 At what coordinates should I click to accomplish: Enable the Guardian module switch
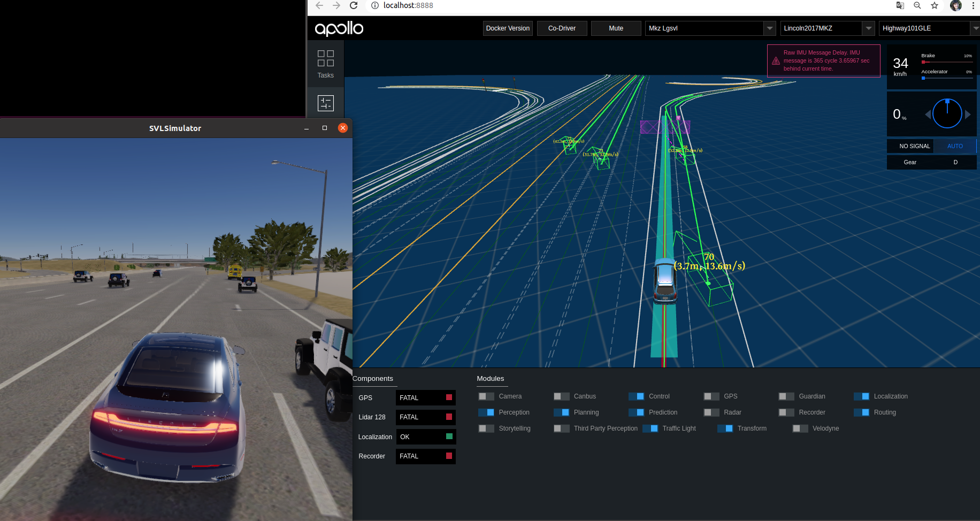tap(786, 396)
